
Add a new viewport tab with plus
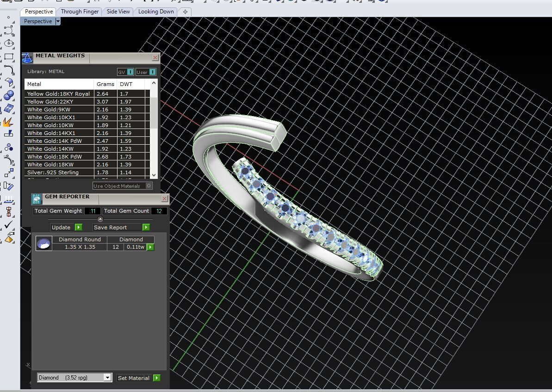[x=185, y=12]
